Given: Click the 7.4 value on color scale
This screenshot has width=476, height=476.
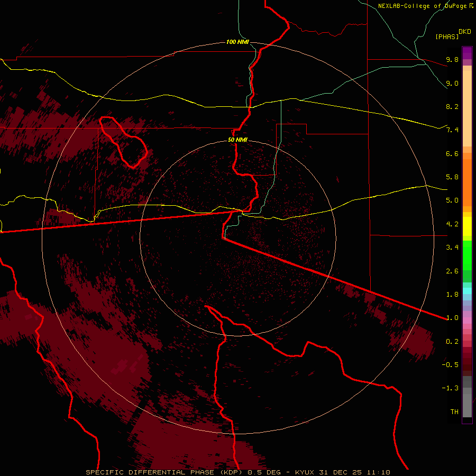Looking at the screenshot, I should (x=452, y=130).
